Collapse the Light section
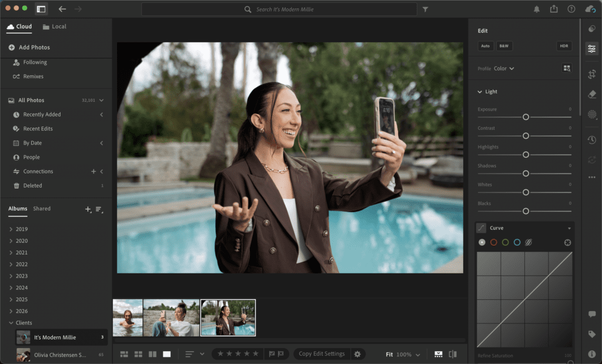The width and height of the screenshot is (602, 364). [x=480, y=92]
